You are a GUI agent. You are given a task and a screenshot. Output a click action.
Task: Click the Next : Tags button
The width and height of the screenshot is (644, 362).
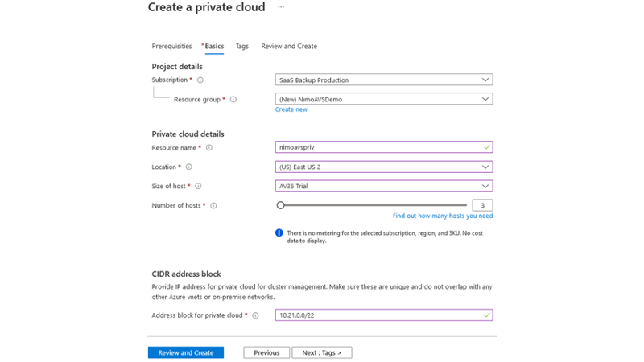point(322,352)
